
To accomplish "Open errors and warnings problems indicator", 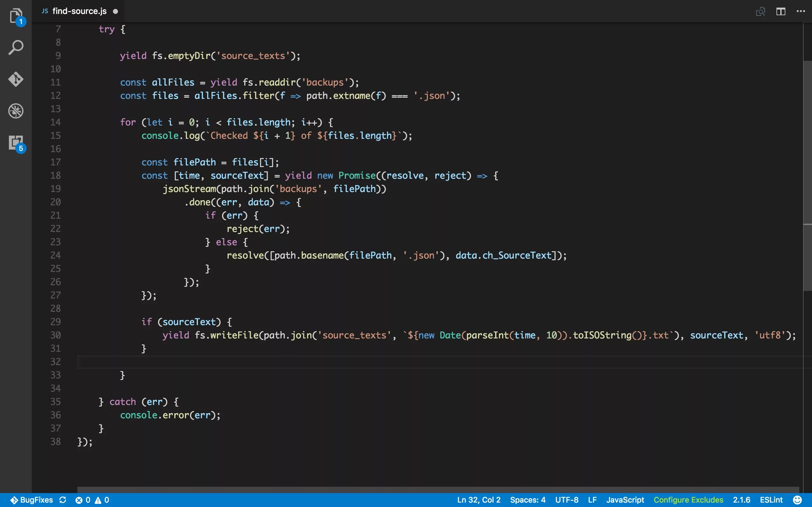I will coord(92,500).
